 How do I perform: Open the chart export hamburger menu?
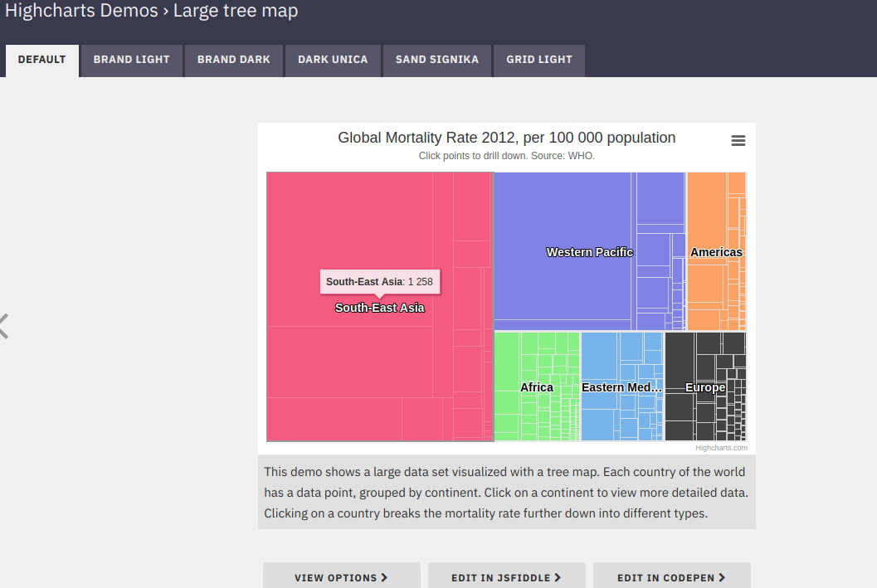738,140
